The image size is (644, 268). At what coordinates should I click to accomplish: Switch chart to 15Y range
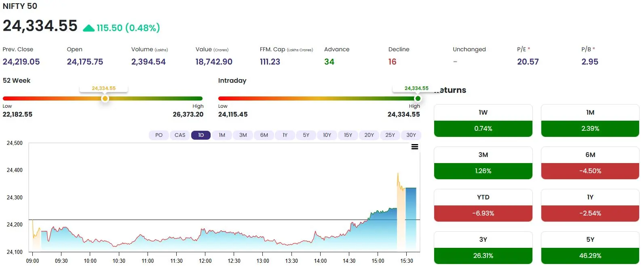[x=348, y=135]
